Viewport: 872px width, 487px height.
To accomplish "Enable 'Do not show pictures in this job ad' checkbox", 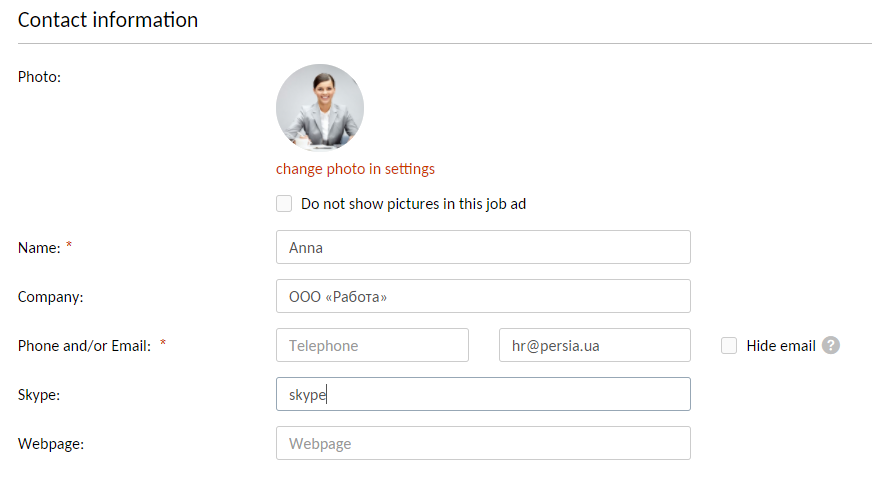I will 285,204.
